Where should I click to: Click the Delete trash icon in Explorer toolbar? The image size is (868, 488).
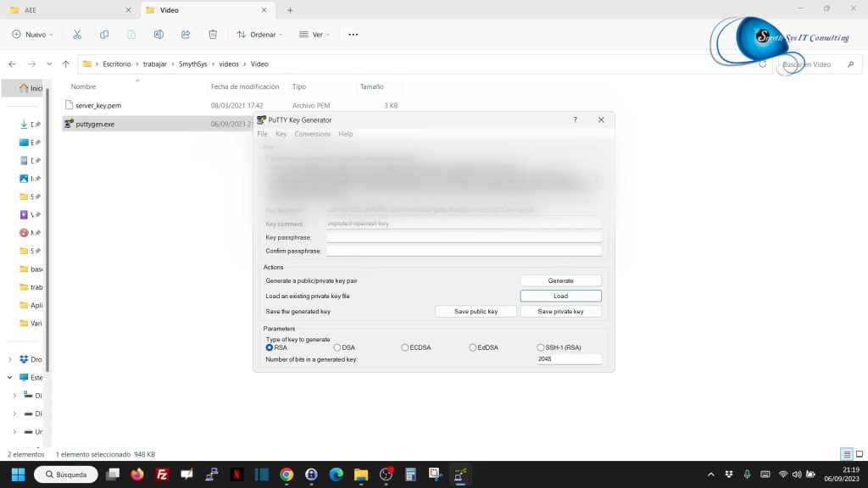pos(213,34)
